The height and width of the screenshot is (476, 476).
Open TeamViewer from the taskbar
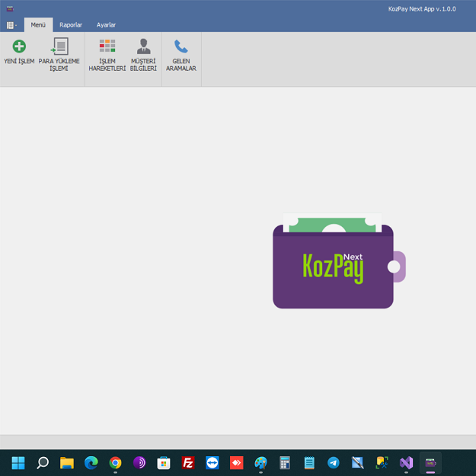tap(212, 462)
